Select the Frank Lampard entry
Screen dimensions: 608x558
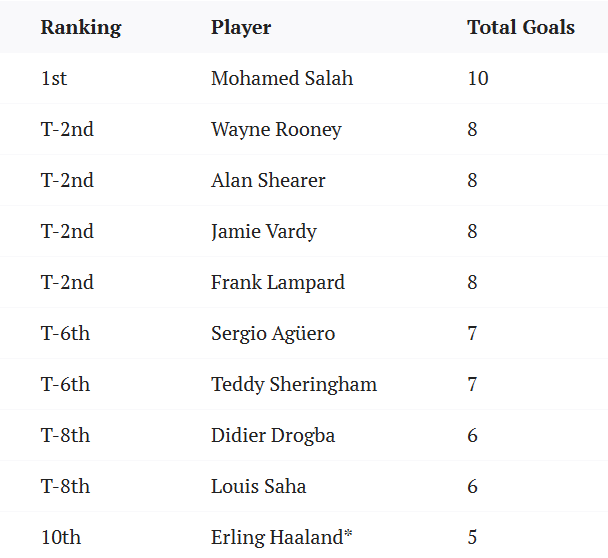tap(277, 282)
